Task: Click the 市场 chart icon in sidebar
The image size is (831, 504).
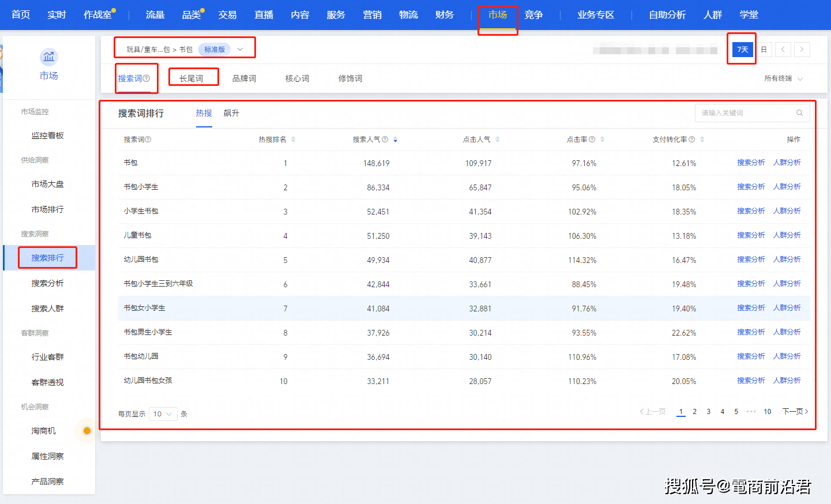Action: 49,57
